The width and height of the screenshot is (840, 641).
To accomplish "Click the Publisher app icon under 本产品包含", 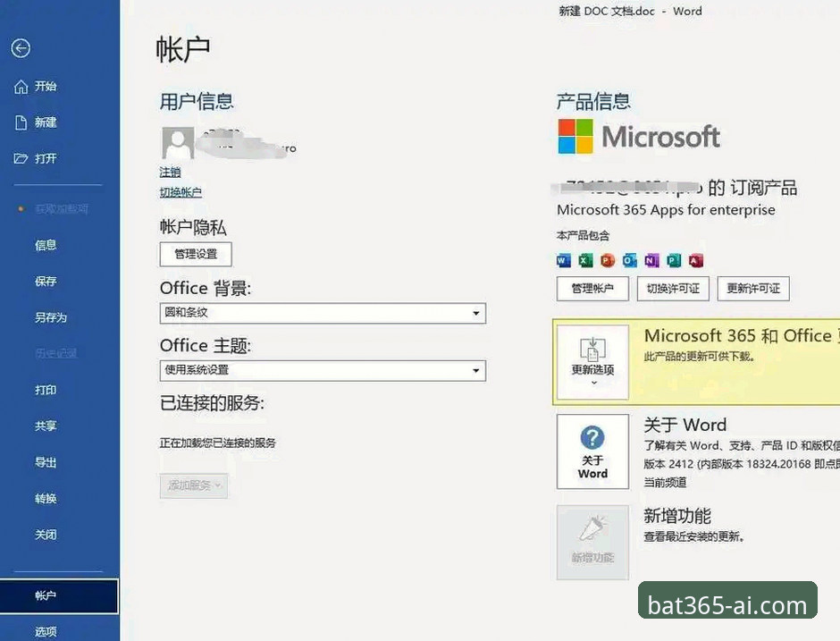I will tap(674, 260).
